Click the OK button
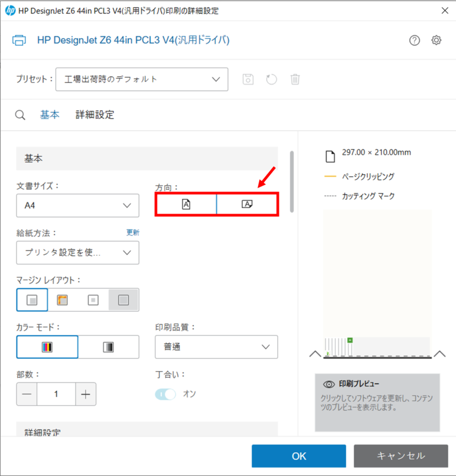The height and width of the screenshot is (476, 456). (299, 456)
